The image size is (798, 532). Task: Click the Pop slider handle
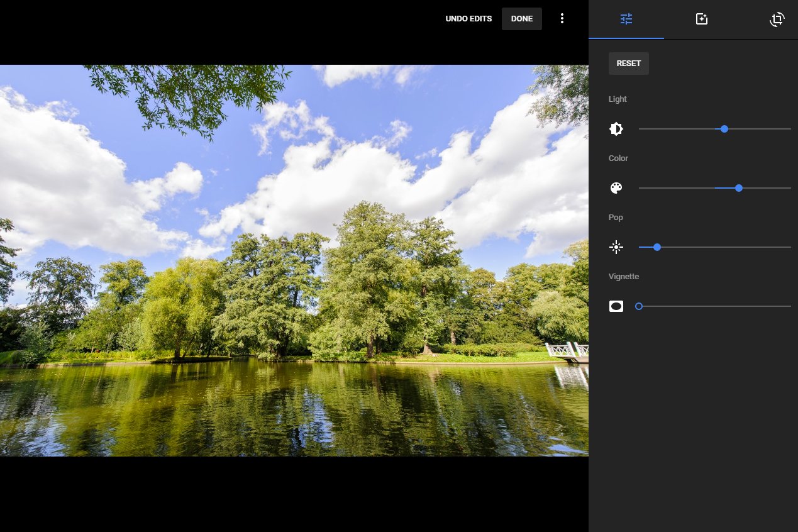pos(657,247)
